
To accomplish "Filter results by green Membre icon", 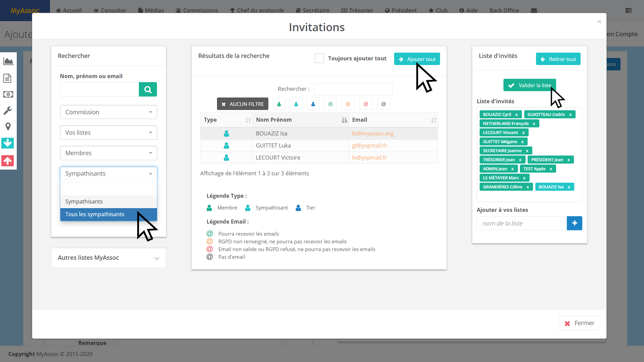I will click(x=279, y=104).
